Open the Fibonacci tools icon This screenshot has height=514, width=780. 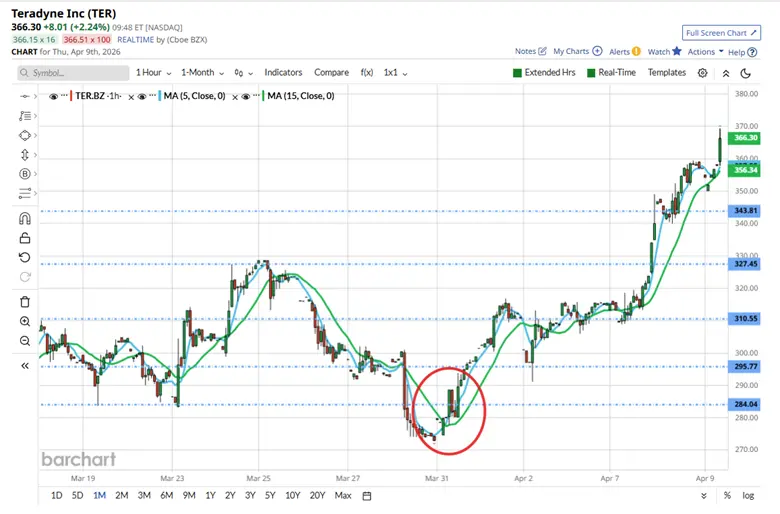click(x=25, y=116)
